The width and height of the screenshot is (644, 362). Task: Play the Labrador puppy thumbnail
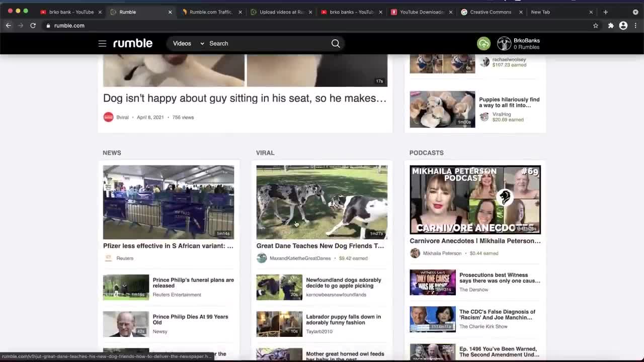click(279, 324)
